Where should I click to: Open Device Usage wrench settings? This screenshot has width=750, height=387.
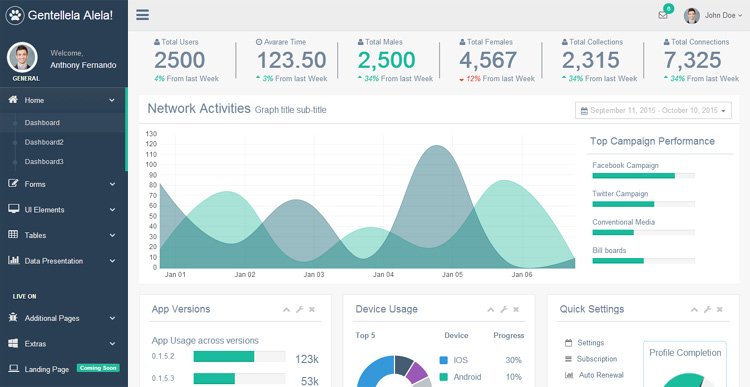[x=504, y=310]
